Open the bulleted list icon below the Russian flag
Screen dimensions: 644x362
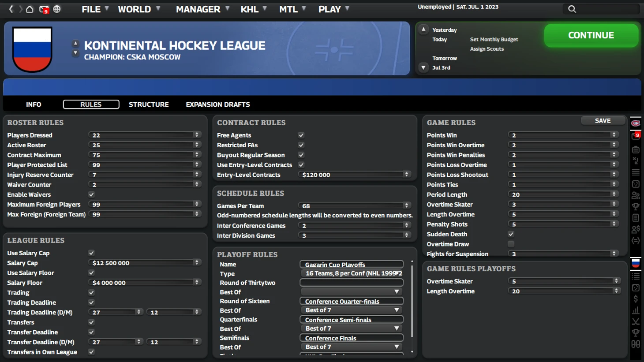[x=636, y=276]
